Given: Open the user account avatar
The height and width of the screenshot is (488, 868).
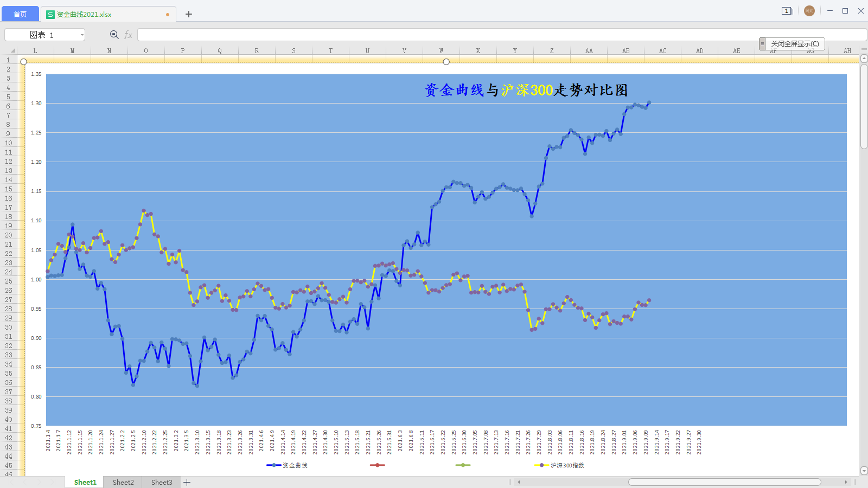Looking at the screenshot, I should [x=809, y=11].
